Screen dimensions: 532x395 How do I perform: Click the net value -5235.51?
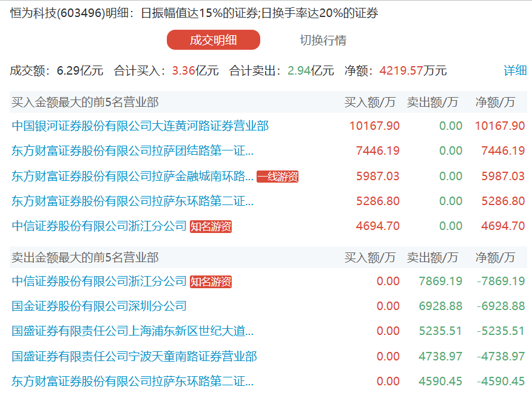[x=501, y=331]
